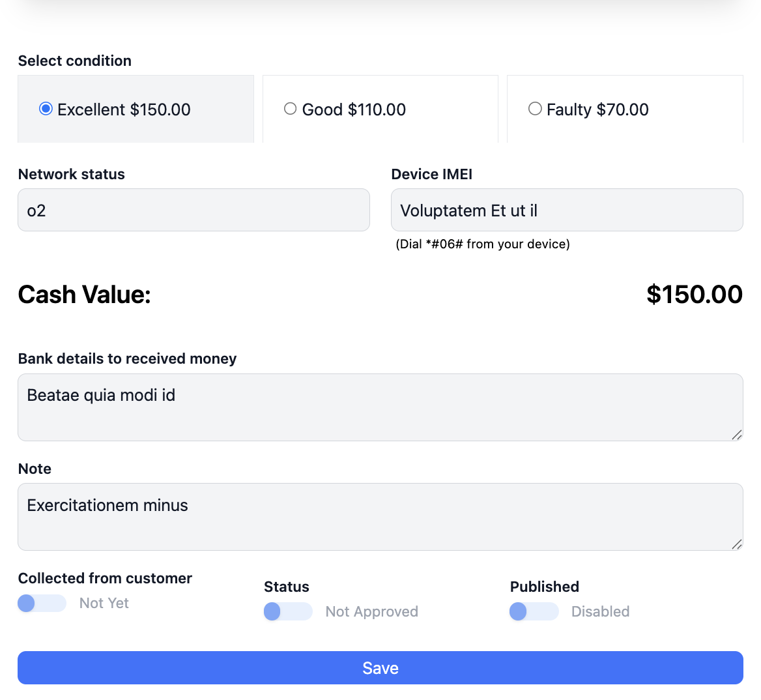Click the 'Not Approved' status text

point(371,611)
